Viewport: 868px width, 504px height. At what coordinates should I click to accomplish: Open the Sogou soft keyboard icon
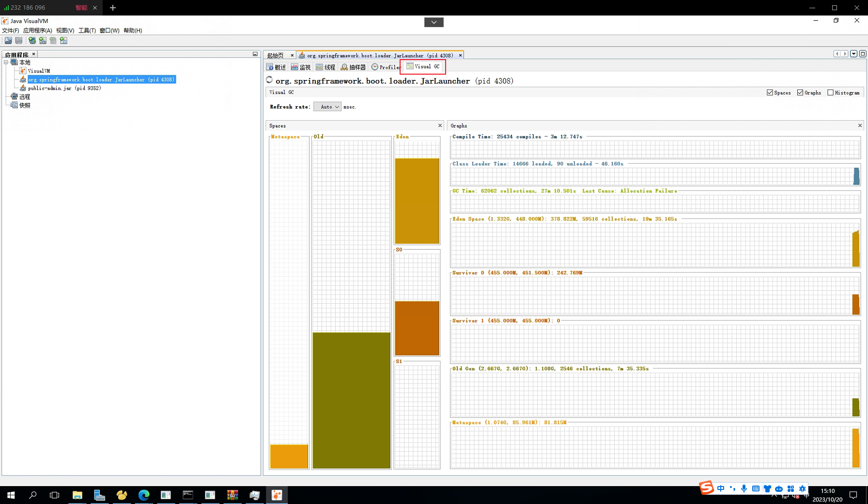(x=756, y=488)
